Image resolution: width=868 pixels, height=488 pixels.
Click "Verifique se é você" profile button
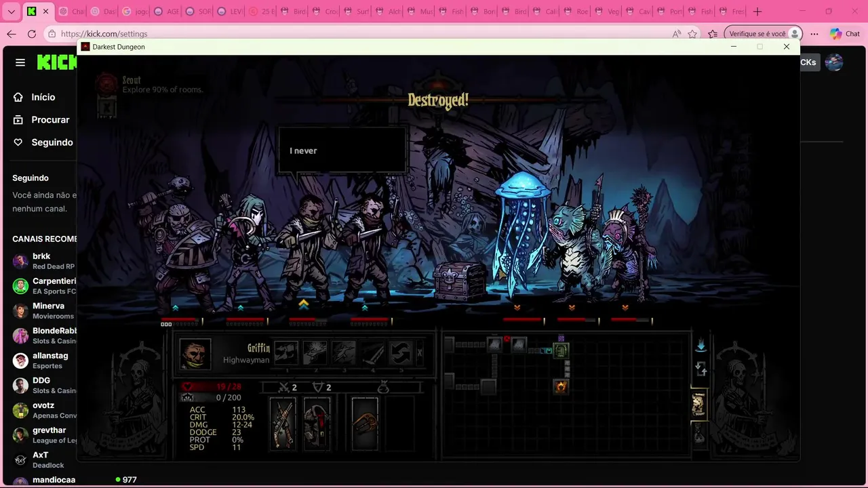click(764, 34)
